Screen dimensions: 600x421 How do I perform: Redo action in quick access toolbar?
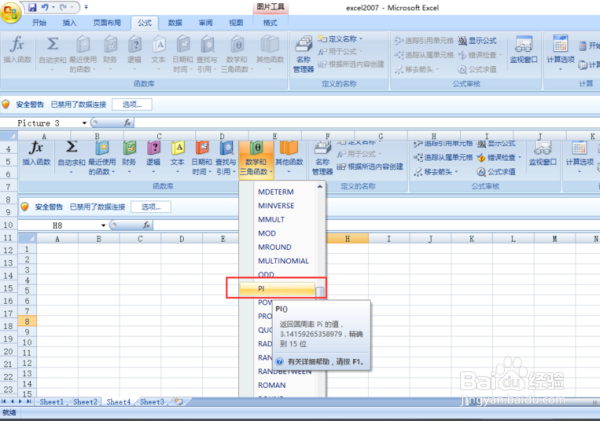coord(63,7)
